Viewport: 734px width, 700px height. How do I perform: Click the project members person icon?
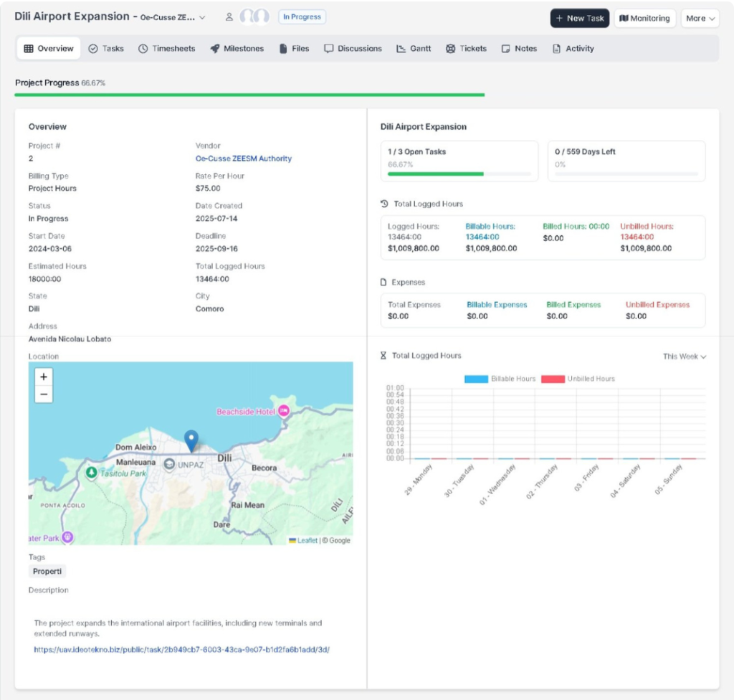pos(229,17)
